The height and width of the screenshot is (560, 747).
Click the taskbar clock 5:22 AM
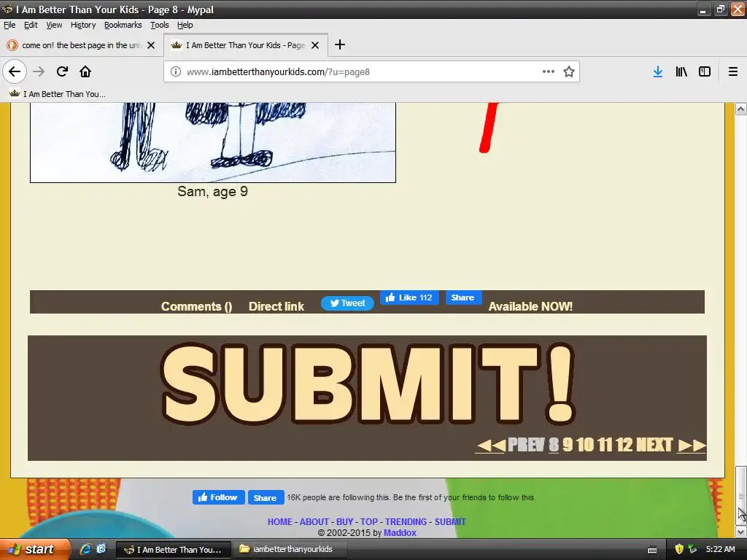point(720,549)
